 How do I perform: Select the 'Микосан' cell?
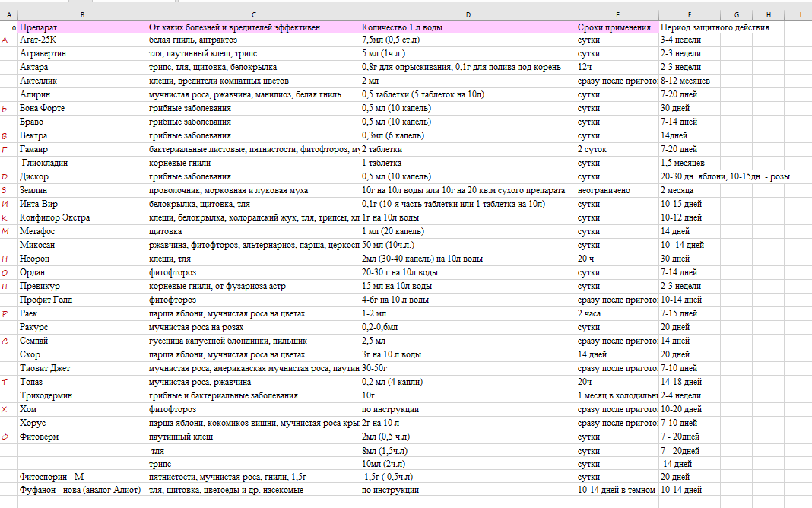[x=82, y=245]
